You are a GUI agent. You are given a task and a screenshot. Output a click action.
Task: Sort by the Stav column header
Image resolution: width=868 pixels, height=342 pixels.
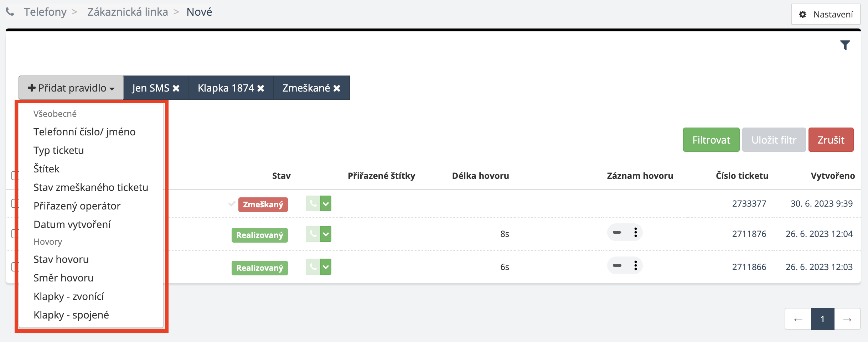click(x=281, y=176)
